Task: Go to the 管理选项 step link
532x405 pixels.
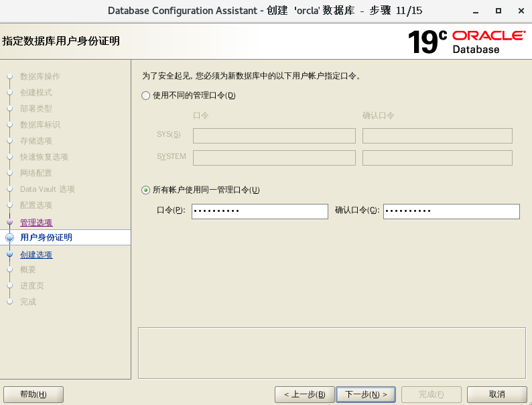Action: coord(36,223)
